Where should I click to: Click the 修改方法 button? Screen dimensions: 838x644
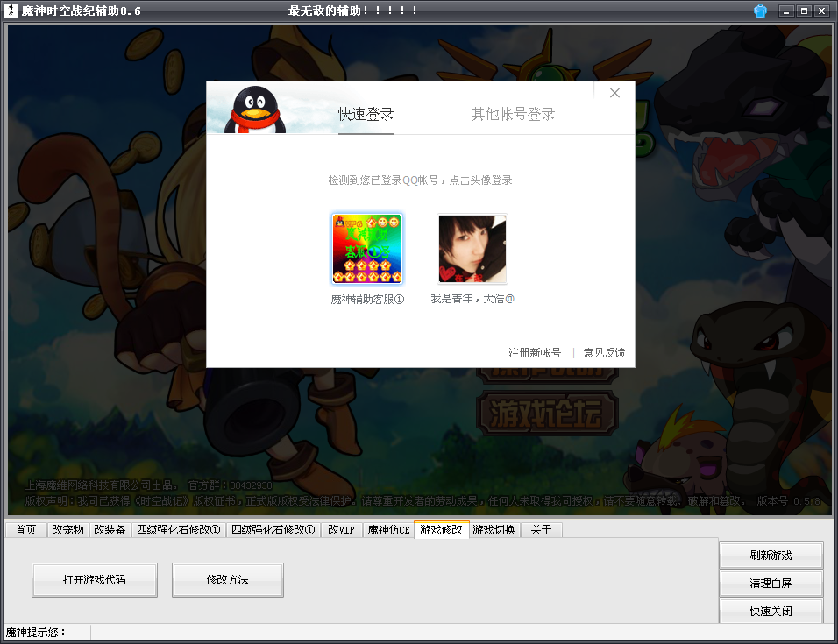(x=228, y=579)
